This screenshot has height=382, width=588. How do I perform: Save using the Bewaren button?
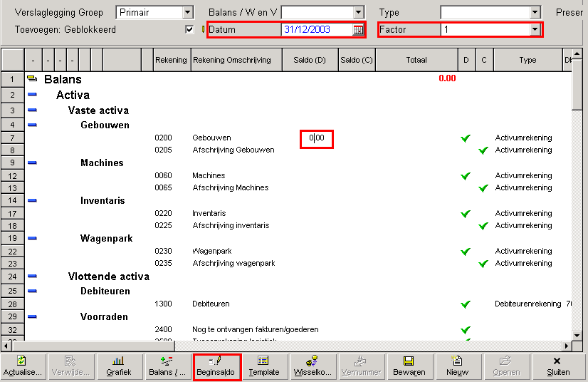tap(409, 367)
